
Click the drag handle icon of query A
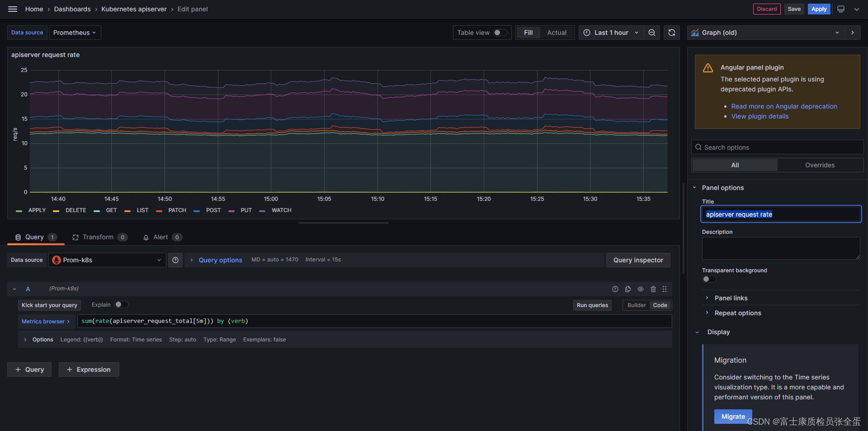[x=665, y=289]
